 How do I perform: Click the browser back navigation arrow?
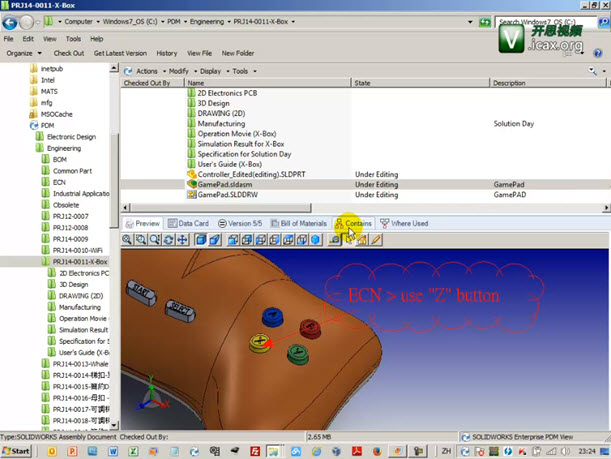pyautogui.click(x=11, y=21)
